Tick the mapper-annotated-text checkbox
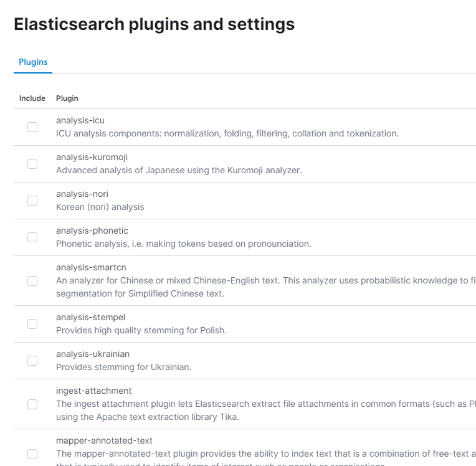476x466 pixels. pyautogui.click(x=32, y=454)
